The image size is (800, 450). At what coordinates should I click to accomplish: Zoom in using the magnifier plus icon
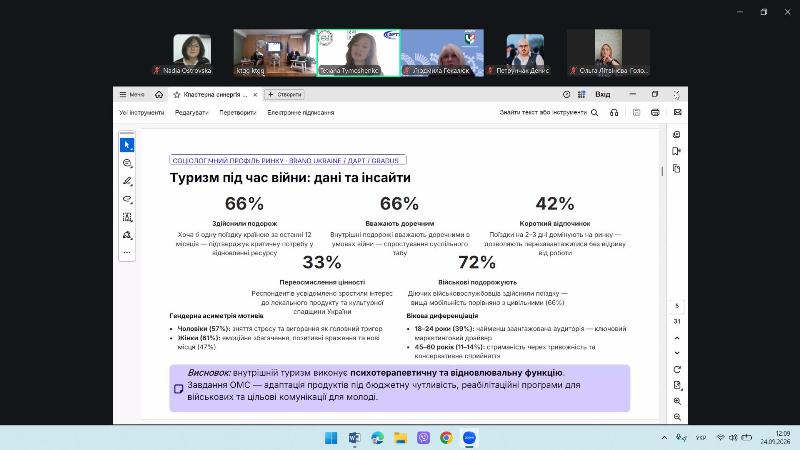pos(677,401)
